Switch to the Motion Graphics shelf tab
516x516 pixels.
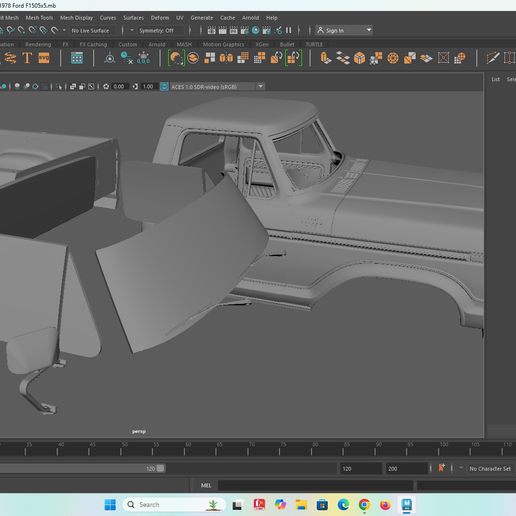[x=223, y=44]
